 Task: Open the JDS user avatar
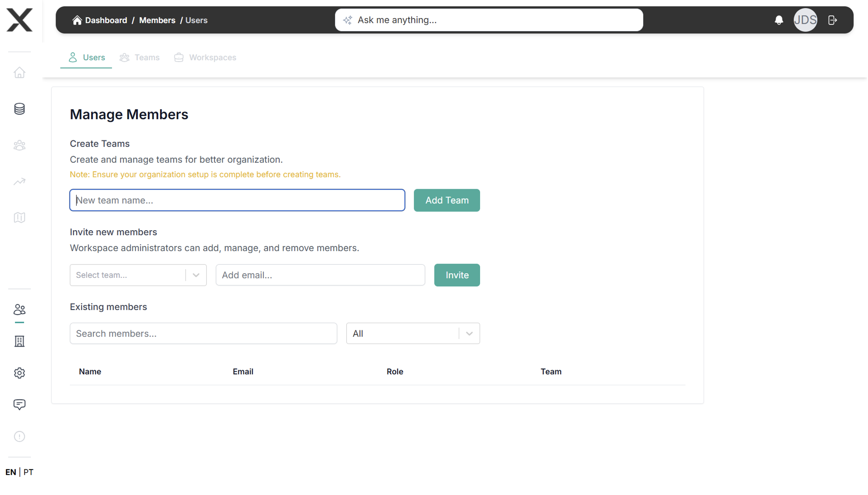805,20
